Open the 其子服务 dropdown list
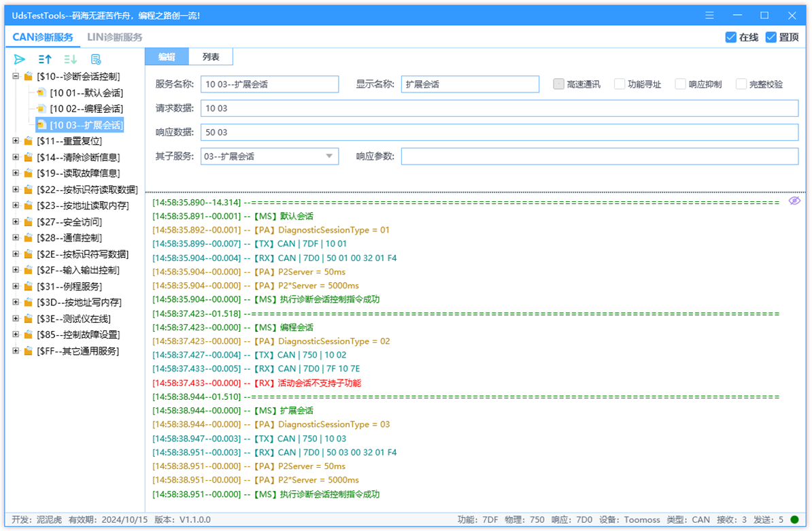812x531 pixels. point(329,156)
